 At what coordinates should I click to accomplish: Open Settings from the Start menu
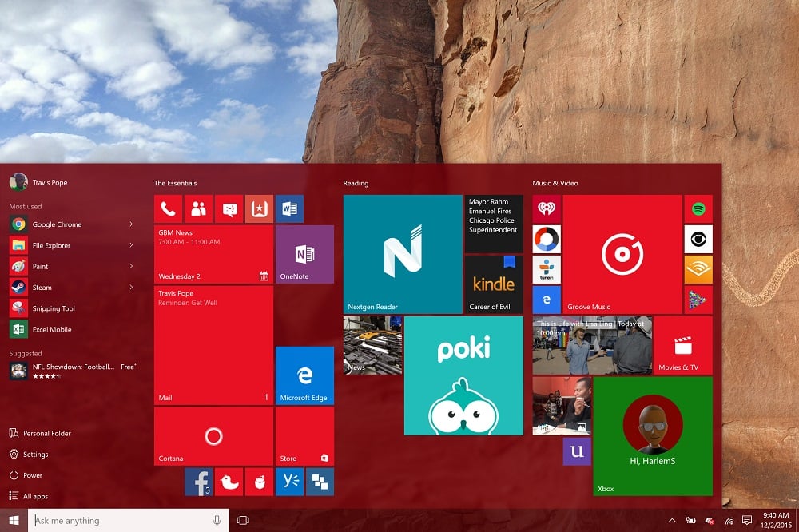(29, 454)
